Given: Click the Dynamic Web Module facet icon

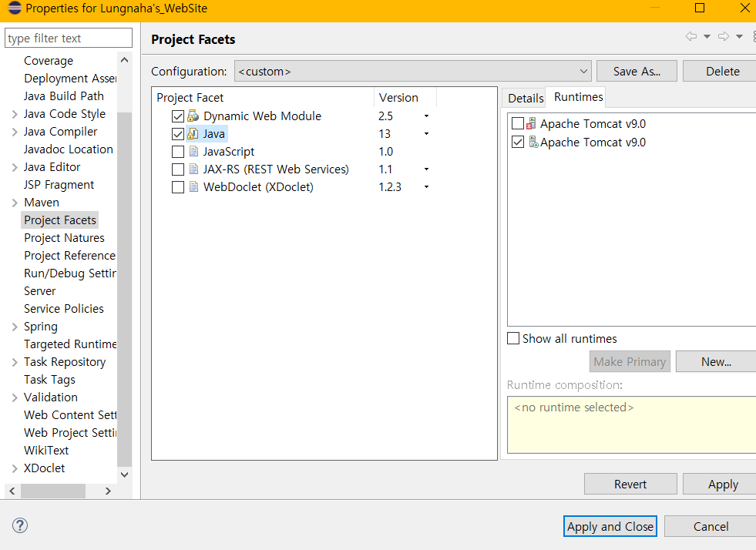Looking at the screenshot, I should [193, 116].
